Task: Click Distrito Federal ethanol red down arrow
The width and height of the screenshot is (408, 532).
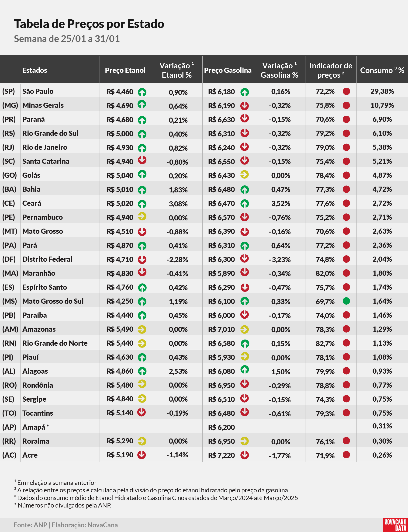Action: tap(142, 259)
